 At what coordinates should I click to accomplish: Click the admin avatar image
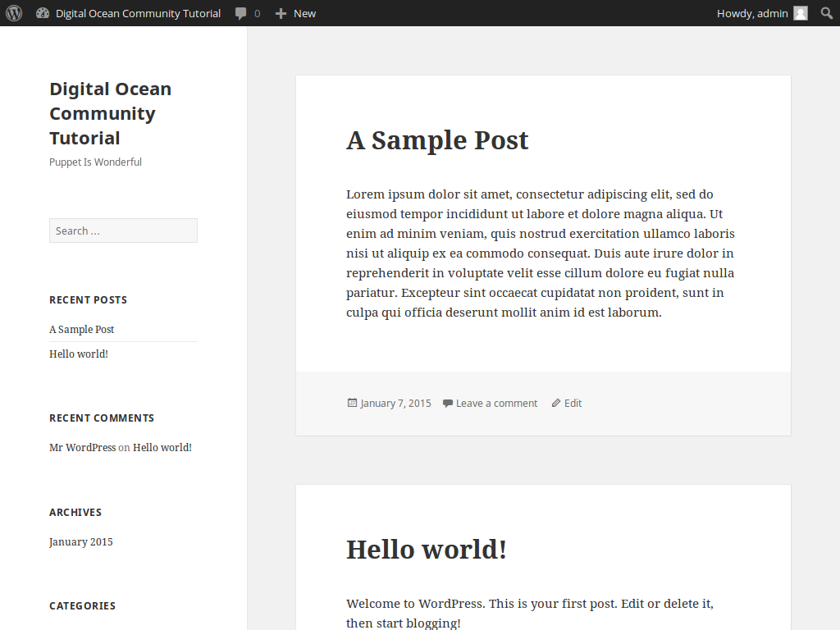tap(801, 13)
